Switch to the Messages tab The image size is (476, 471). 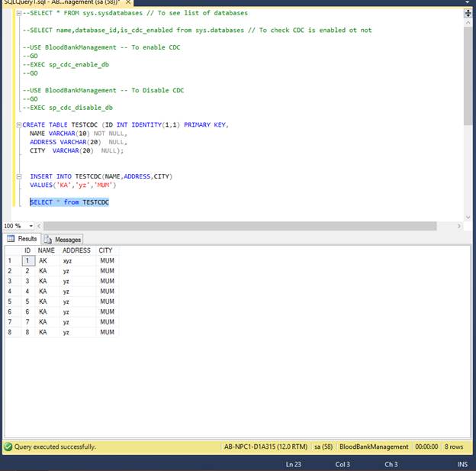(67, 239)
